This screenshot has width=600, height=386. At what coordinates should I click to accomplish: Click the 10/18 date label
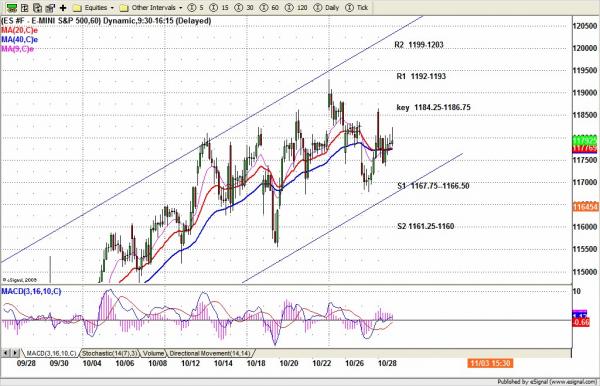256,363
